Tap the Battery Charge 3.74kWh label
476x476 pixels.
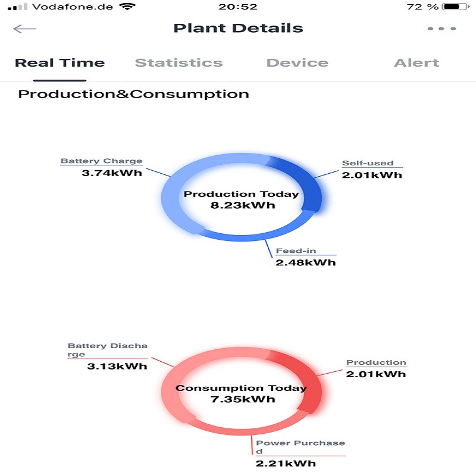point(102,167)
